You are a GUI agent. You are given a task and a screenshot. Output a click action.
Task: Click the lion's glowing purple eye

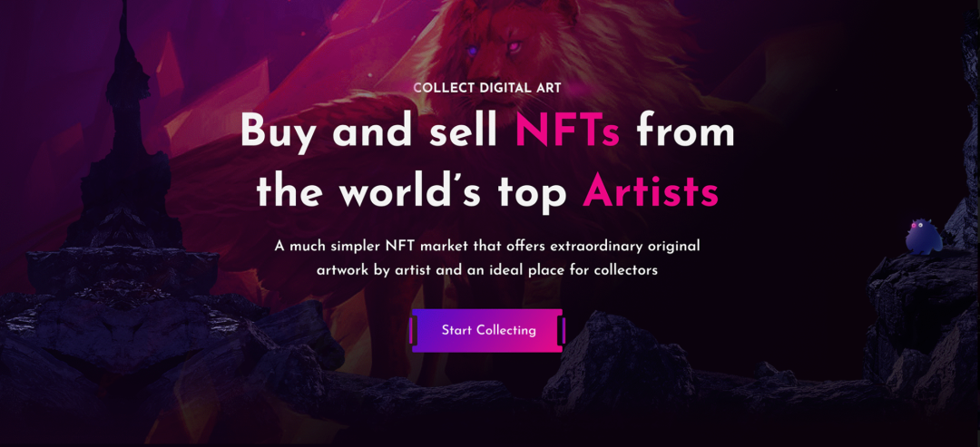[x=473, y=50]
